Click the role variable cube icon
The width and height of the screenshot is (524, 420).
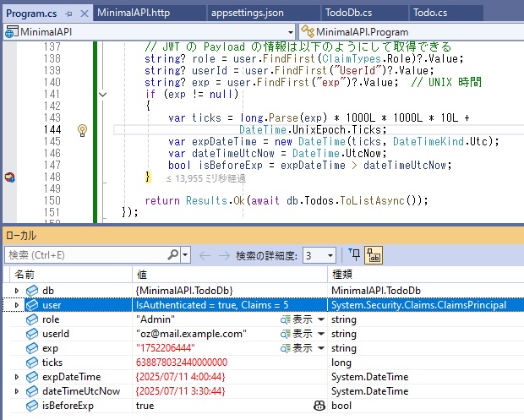click(32, 319)
